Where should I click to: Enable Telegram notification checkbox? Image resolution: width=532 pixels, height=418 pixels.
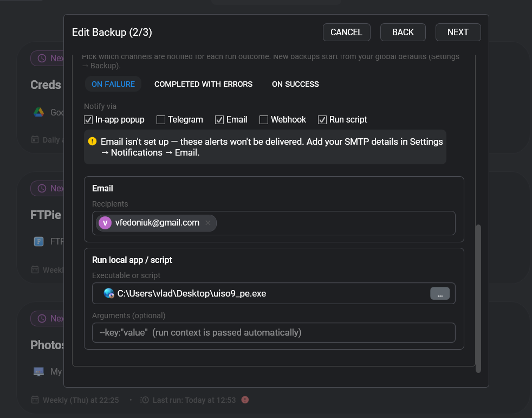coord(161,120)
